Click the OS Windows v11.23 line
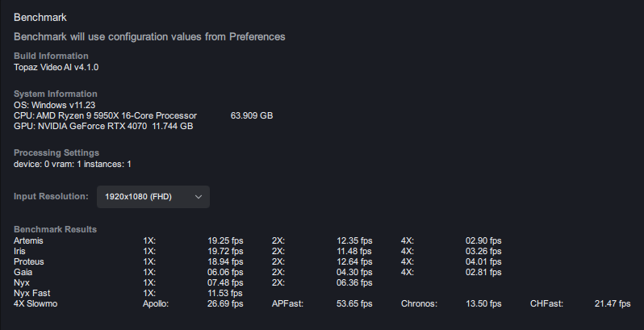Image resolution: width=644 pixels, height=330 pixels. pos(55,105)
